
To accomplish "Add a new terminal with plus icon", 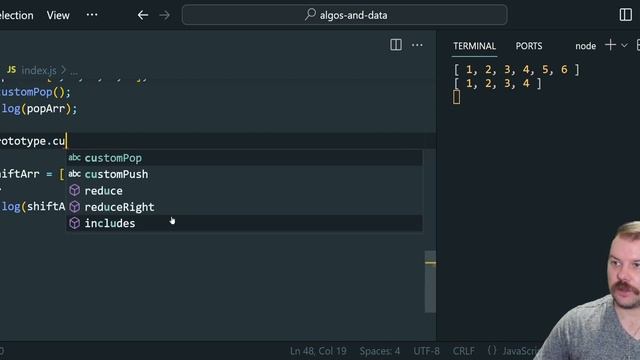I will pos(610,45).
